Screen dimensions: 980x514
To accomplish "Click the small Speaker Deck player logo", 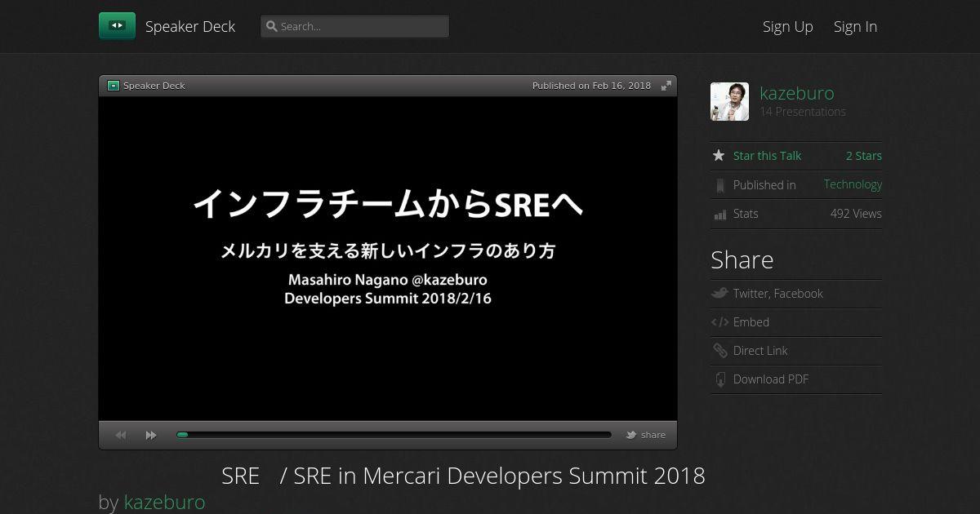I will pyautogui.click(x=114, y=86).
